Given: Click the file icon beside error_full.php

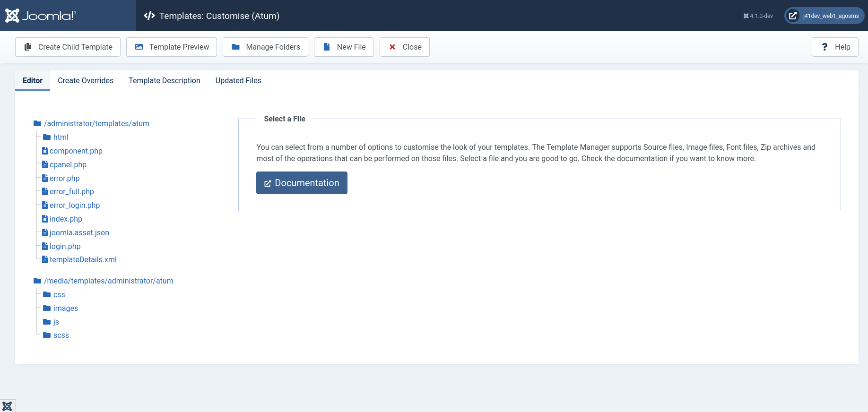Looking at the screenshot, I should click(x=45, y=191).
